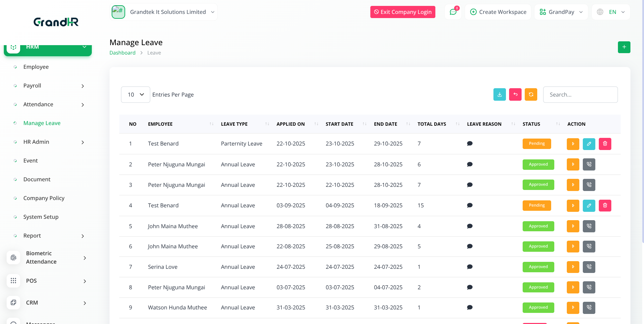Edit Test Benard's 15-day Annual Leave
Image resolution: width=644 pixels, height=324 pixels.
pos(589,206)
